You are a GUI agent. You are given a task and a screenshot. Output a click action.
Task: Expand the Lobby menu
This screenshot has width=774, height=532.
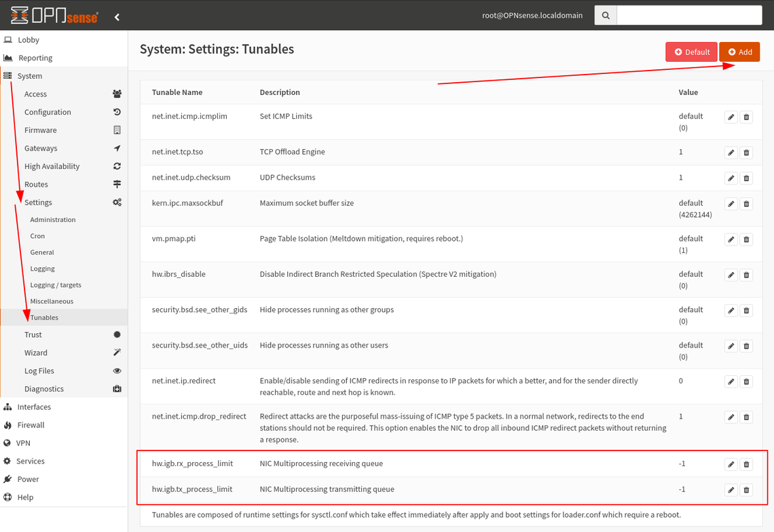tap(64, 40)
